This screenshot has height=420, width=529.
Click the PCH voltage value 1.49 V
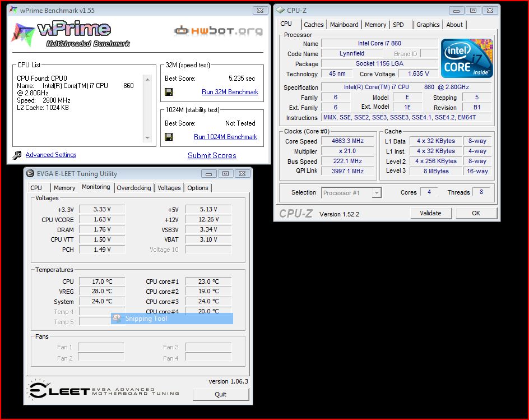(x=102, y=250)
